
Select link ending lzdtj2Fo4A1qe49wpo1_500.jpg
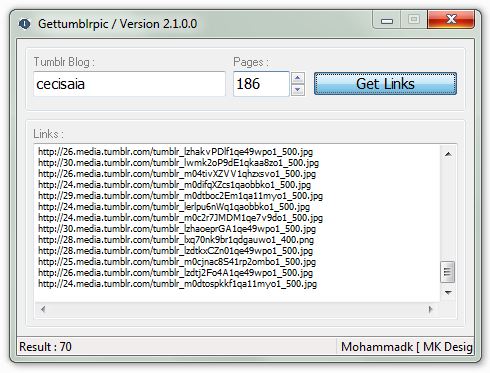coord(175,273)
